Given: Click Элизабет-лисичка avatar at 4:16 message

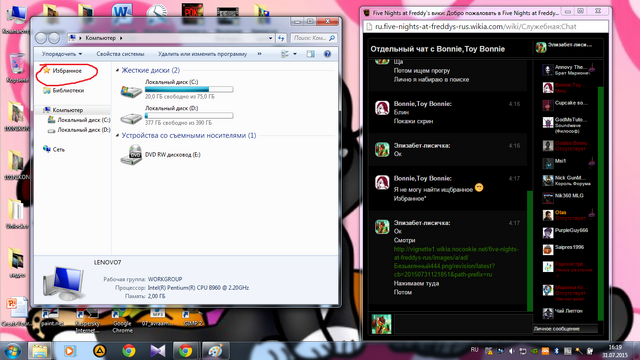Looking at the screenshot, I should click(382, 149).
